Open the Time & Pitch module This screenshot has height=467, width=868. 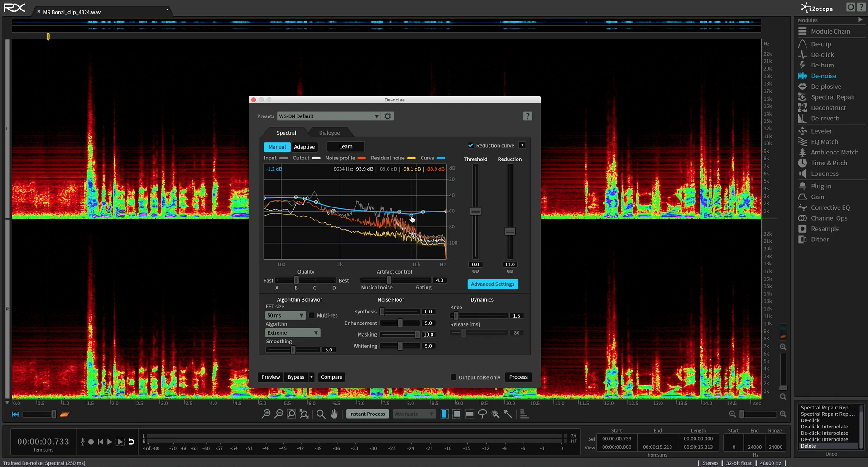[829, 163]
